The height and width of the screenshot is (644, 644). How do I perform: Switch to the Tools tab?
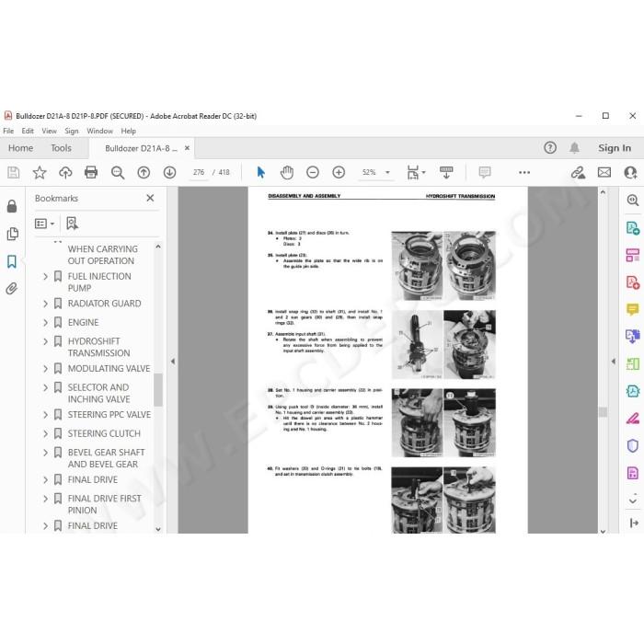[x=61, y=148]
